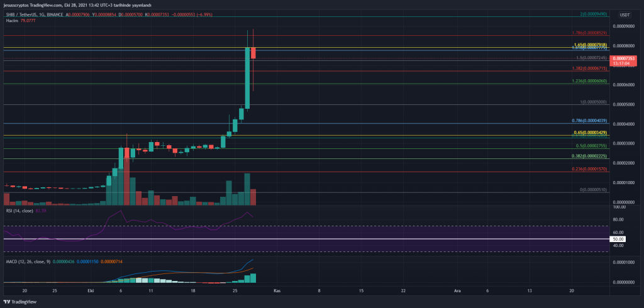The height and width of the screenshot is (308, 644).
Task: Click the RSI value 83.59
Action: [x=41, y=211]
